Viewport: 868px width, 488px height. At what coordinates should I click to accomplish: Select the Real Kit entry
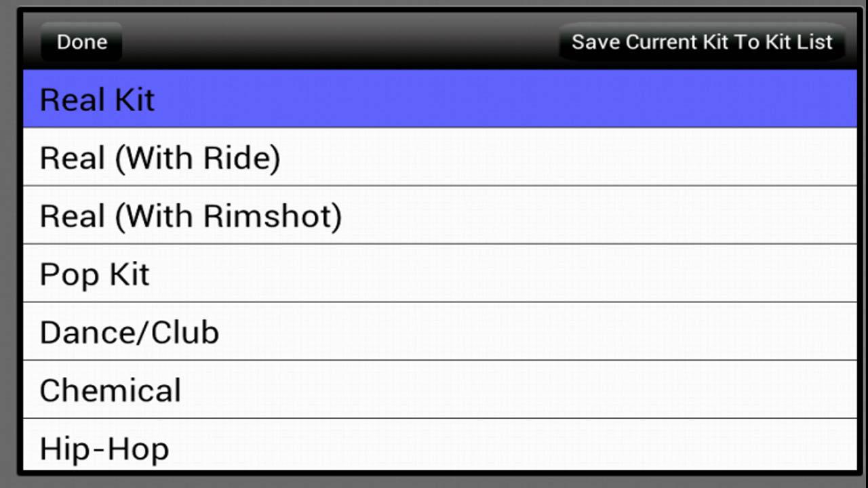click(x=439, y=100)
